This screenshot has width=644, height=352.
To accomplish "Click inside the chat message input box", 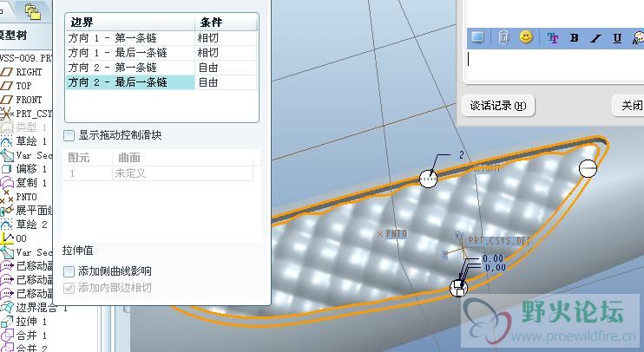I will coord(555,66).
